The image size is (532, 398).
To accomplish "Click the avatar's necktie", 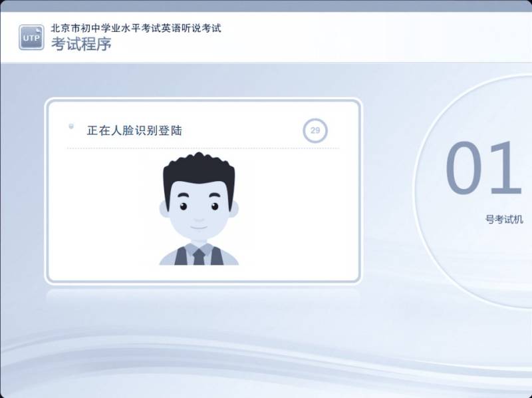I will click(199, 257).
